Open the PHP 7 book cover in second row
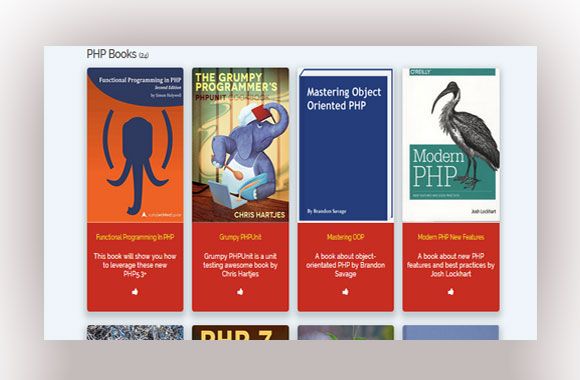 tap(240, 333)
